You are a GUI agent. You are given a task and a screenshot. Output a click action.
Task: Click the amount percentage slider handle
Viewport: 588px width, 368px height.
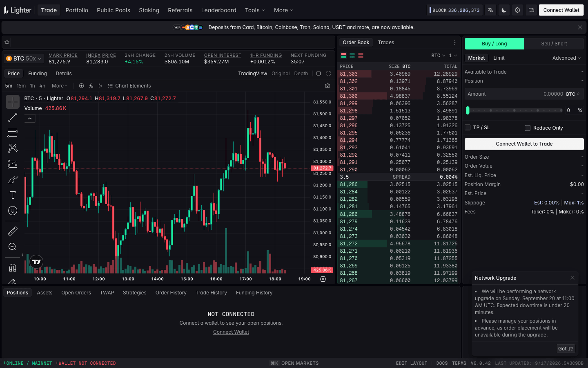(x=468, y=110)
